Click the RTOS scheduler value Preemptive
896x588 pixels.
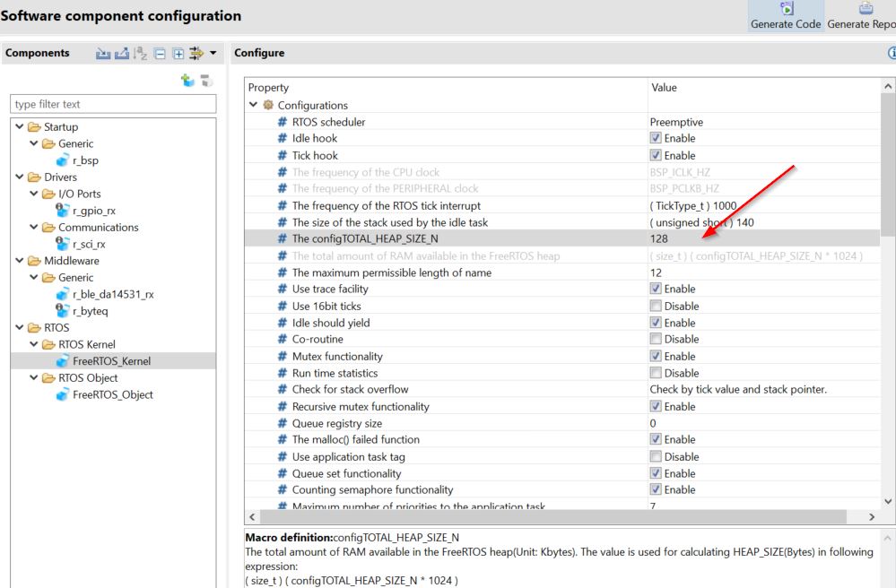676,122
